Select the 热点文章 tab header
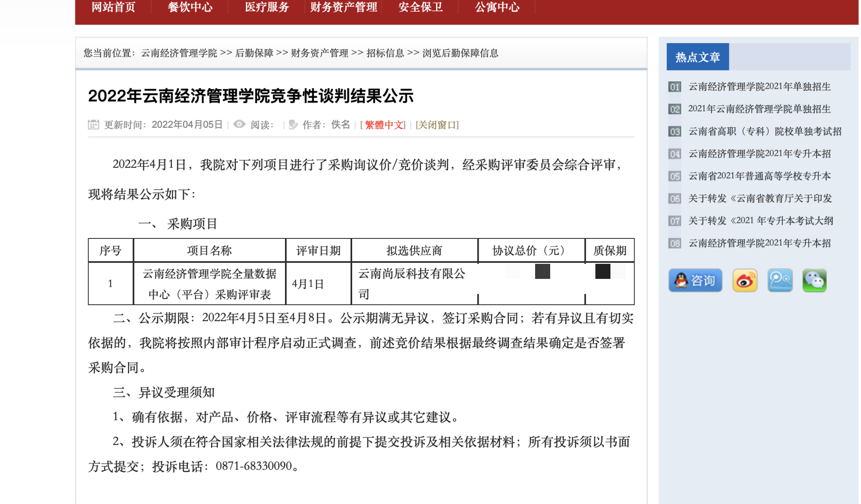 (697, 57)
